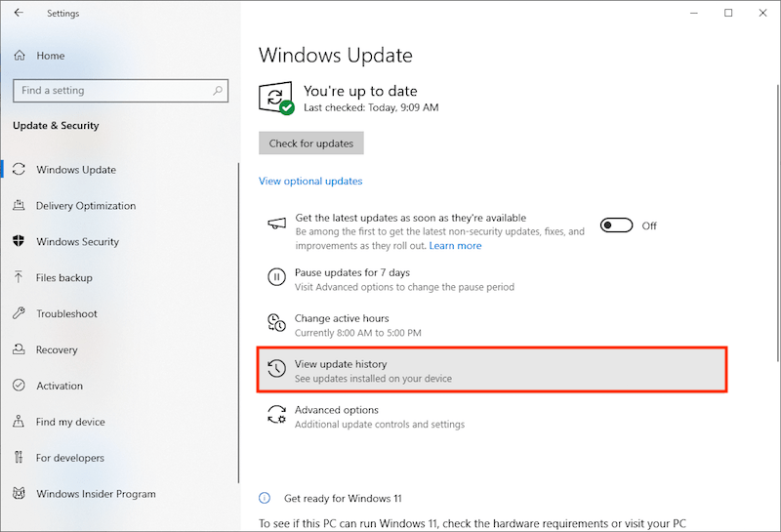This screenshot has height=532, width=781.
Task: Click the update history clock icon
Action: [277, 369]
